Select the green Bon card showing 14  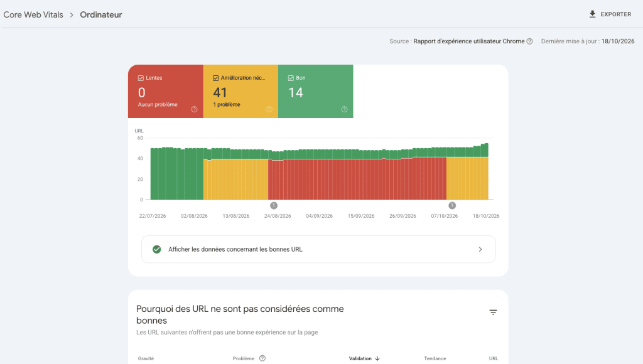pyautogui.click(x=316, y=92)
